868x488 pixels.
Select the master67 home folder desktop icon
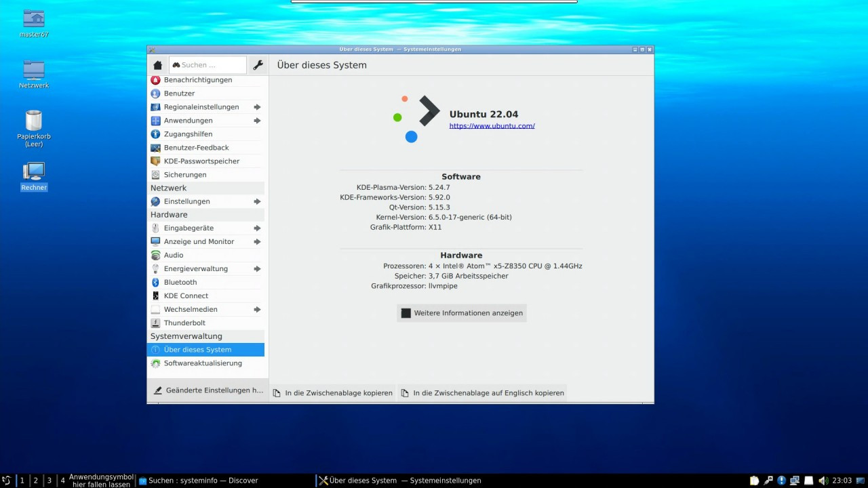click(34, 24)
